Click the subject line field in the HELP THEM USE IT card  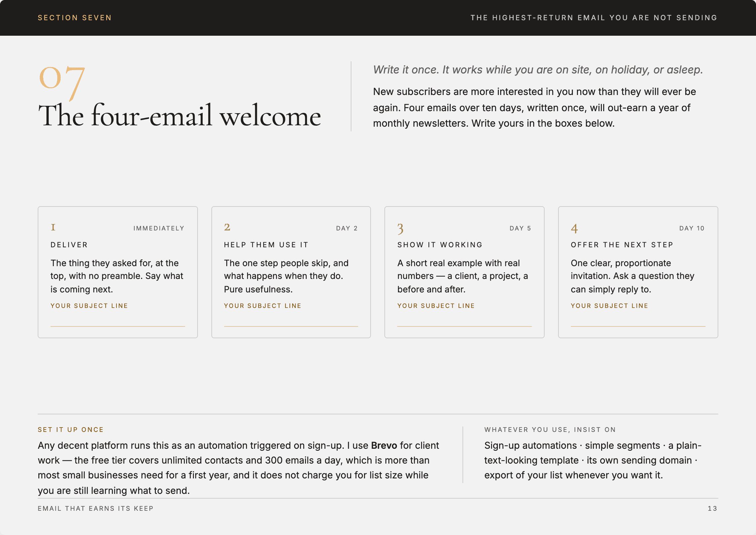[x=291, y=319]
